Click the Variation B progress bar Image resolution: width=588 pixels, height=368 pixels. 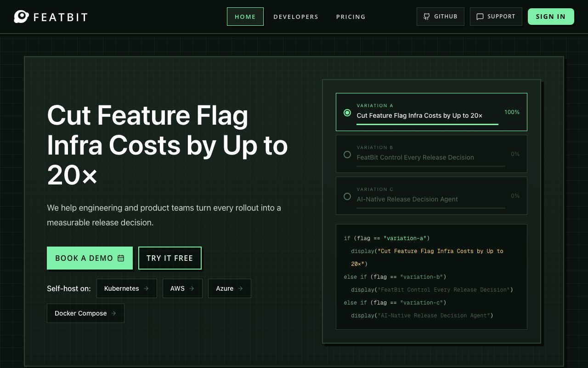(x=431, y=166)
